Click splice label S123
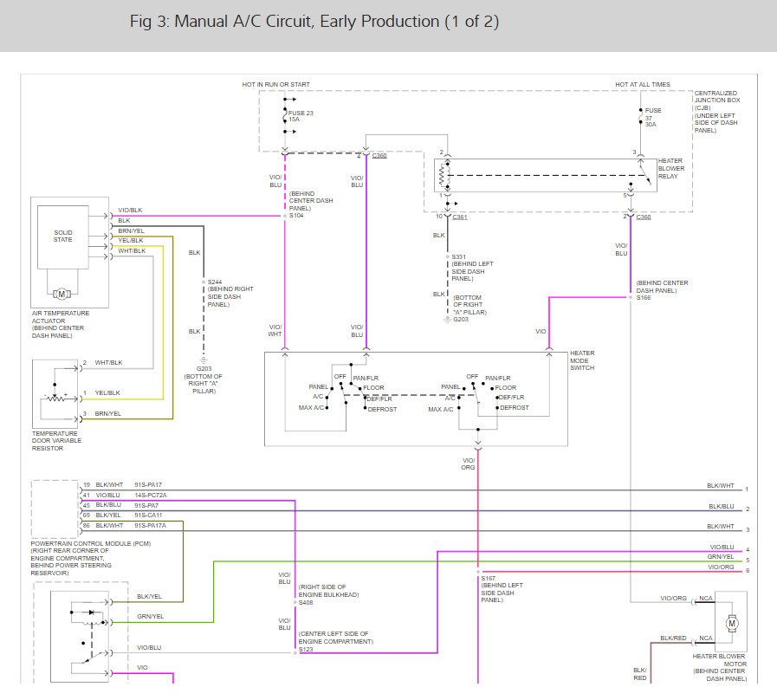 (306, 650)
